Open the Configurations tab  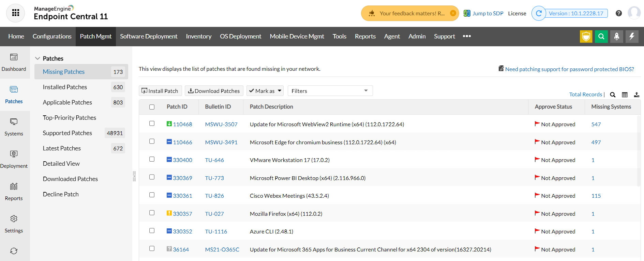(52, 36)
